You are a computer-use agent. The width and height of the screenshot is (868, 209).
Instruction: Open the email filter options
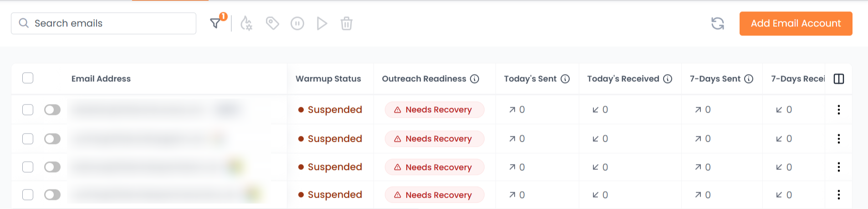pyautogui.click(x=215, y=23)
